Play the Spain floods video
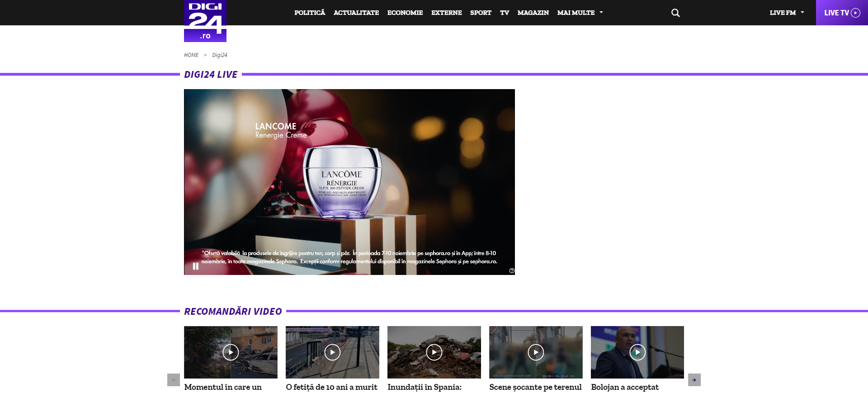The width and height of the screenshot is (868, 393). tap(434, 352)
